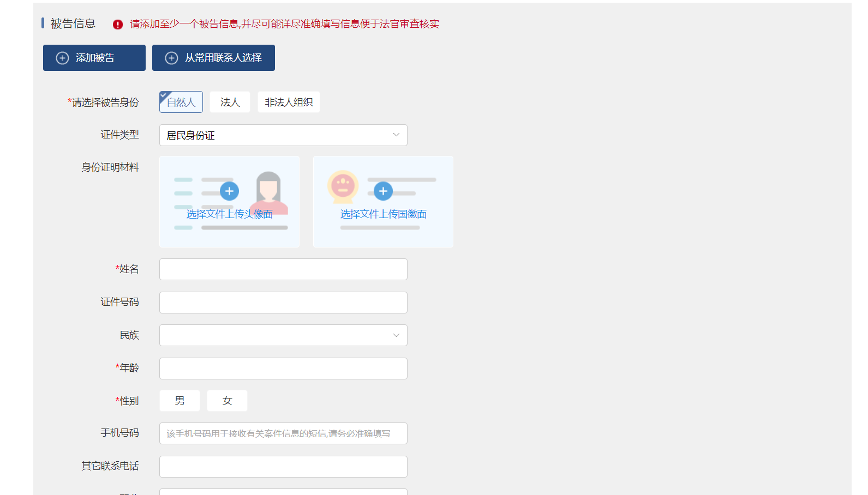
Task: Click the blue plus icon on 国徽面 card
Action: pos(383,191)
